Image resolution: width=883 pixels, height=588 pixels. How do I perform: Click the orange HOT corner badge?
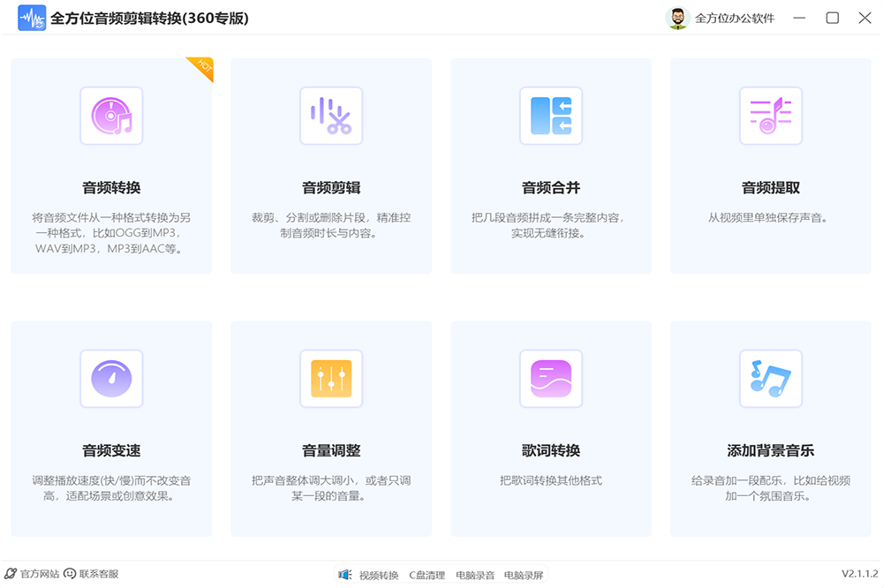tap(203, 67)
